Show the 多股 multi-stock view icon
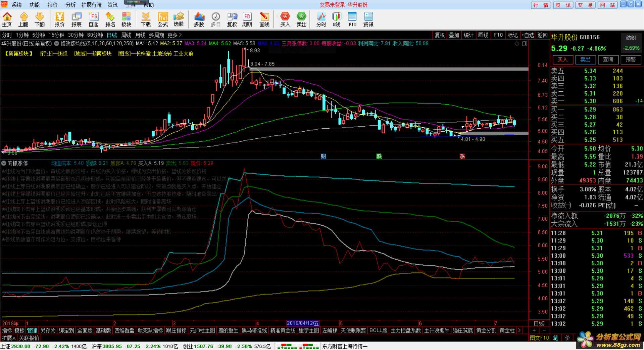Screen dimensions: 644x350 pyautogui.click(x=199, y=19)
